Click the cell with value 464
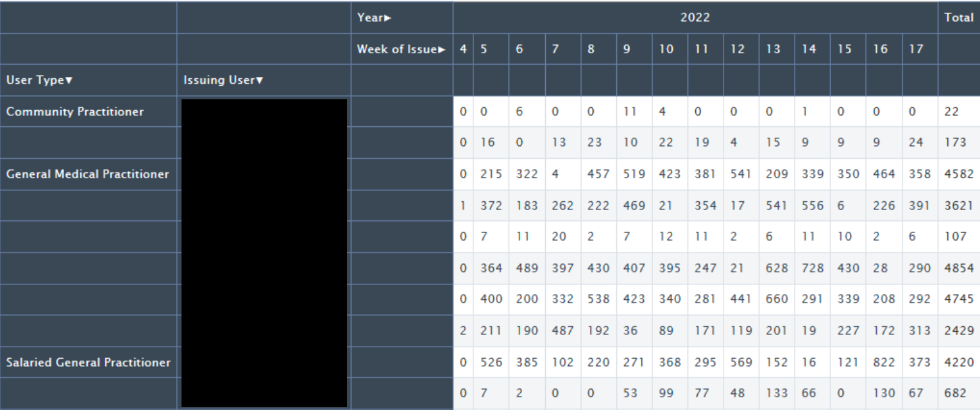This screenshot has height=410, width=980. point(884,174)
